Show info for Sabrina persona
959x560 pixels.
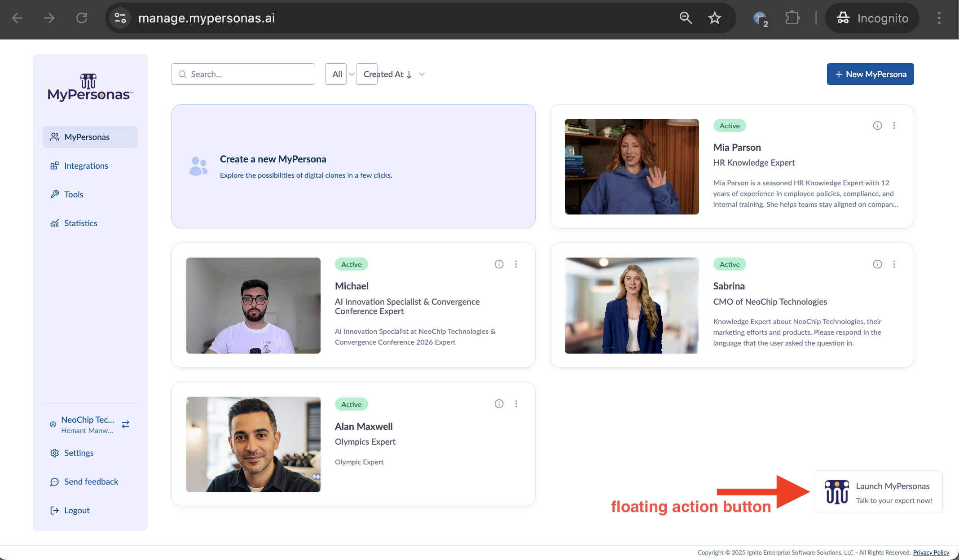pos(877,264)
